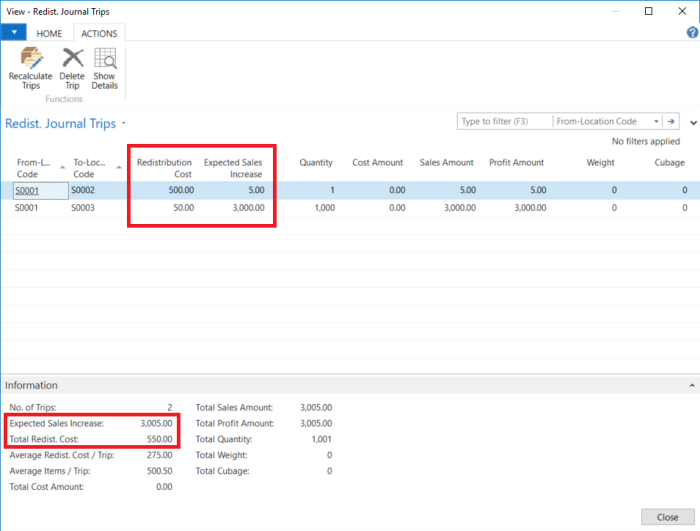Collapse the Information panel
700x531 pixels.
coord(689,385)
